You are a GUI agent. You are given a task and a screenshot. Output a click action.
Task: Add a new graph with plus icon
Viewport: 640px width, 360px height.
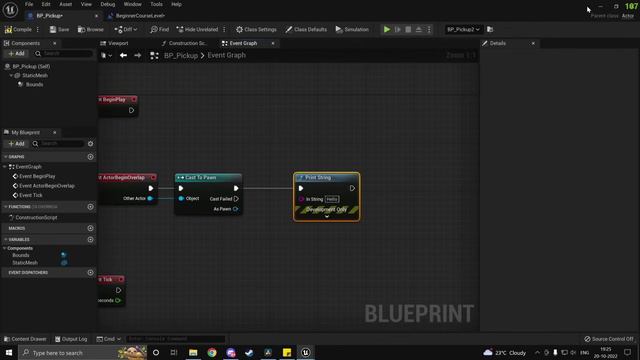91,157
